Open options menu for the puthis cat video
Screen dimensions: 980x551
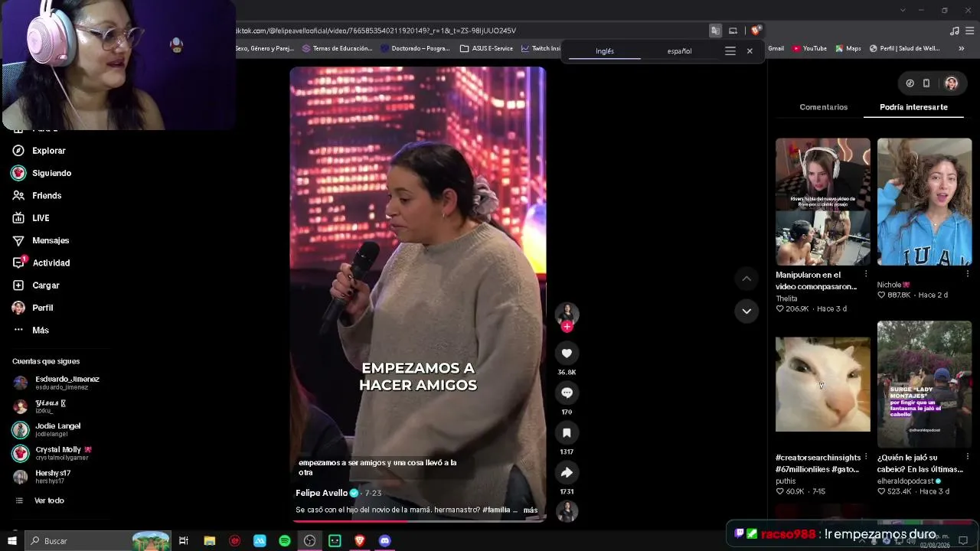[866, 457]
